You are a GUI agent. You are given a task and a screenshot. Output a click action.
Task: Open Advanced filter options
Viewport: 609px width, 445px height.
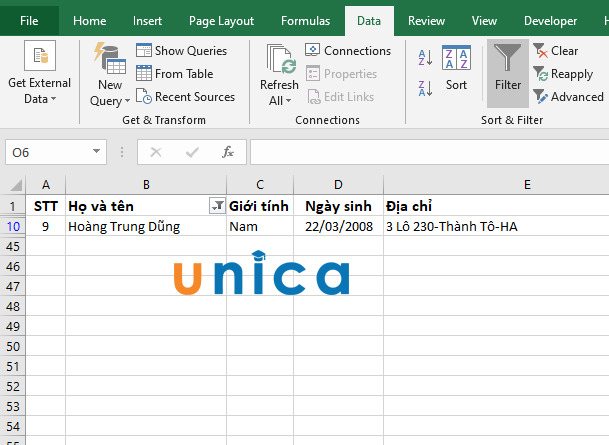coord(568,97)
